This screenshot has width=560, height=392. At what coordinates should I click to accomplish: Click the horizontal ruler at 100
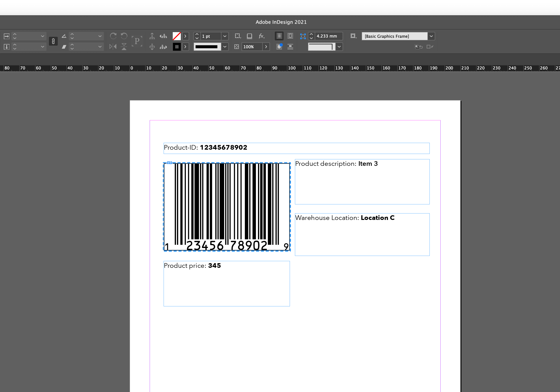pyautogui.click(x=292, y=68)
